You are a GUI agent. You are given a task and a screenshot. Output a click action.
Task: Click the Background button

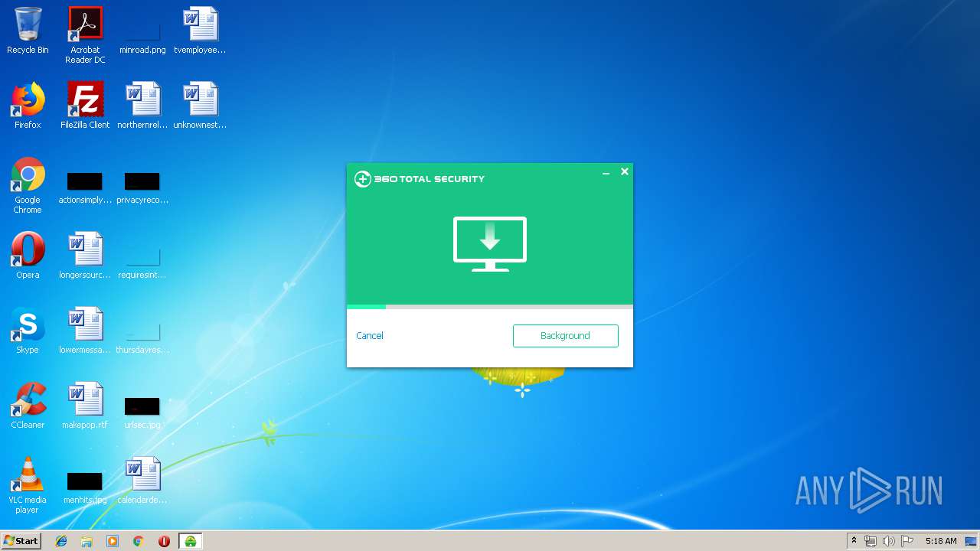pos(565,336)
